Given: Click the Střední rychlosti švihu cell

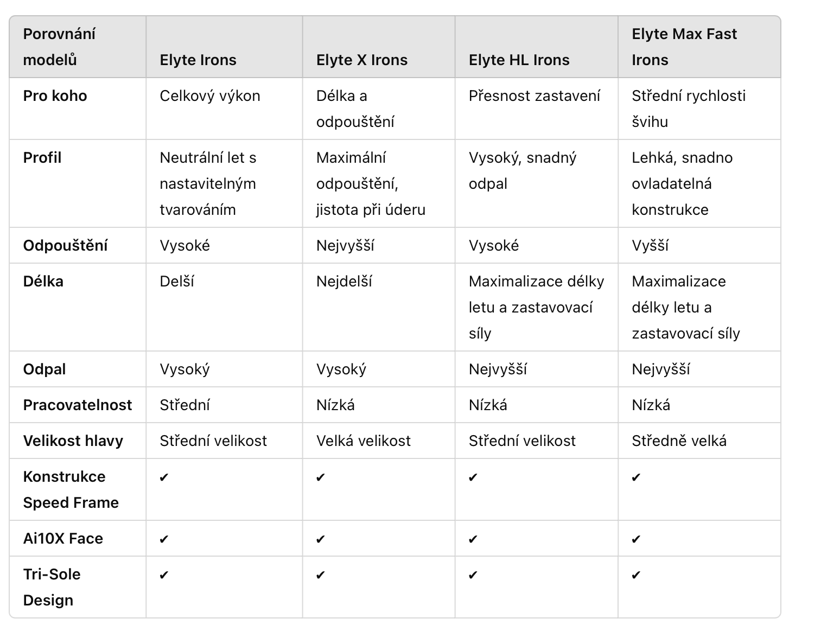Looking at the screenshot, I should [689, 109].
